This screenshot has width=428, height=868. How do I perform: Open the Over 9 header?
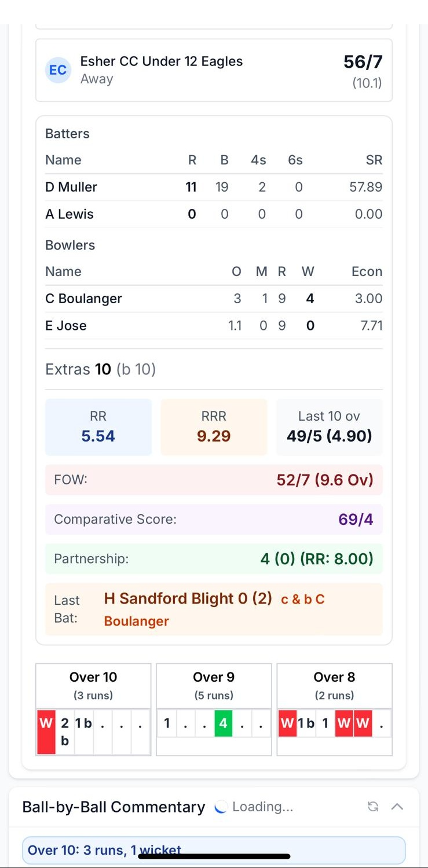(213, 685)
